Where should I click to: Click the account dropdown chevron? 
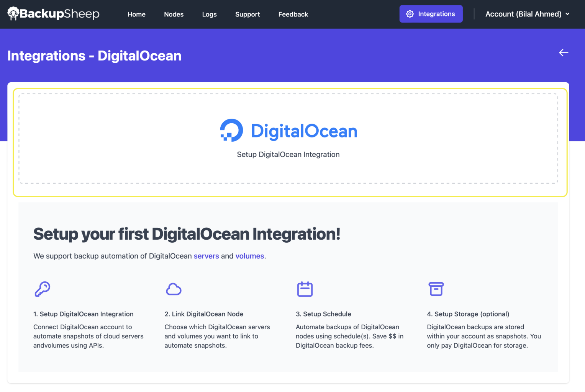[567, 14]
